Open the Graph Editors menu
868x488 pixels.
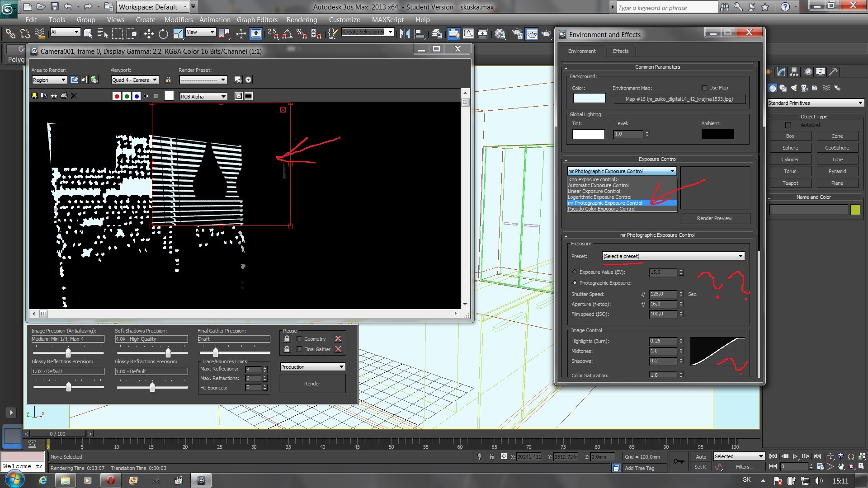(x=257, y=20)
